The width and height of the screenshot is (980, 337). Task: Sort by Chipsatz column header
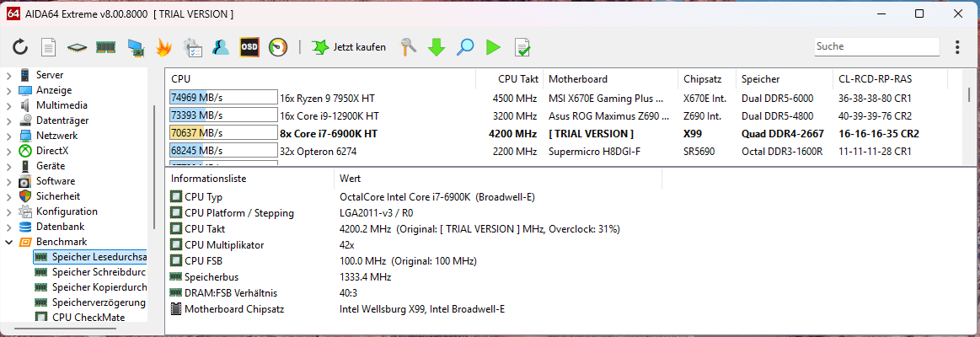(707, 79)
